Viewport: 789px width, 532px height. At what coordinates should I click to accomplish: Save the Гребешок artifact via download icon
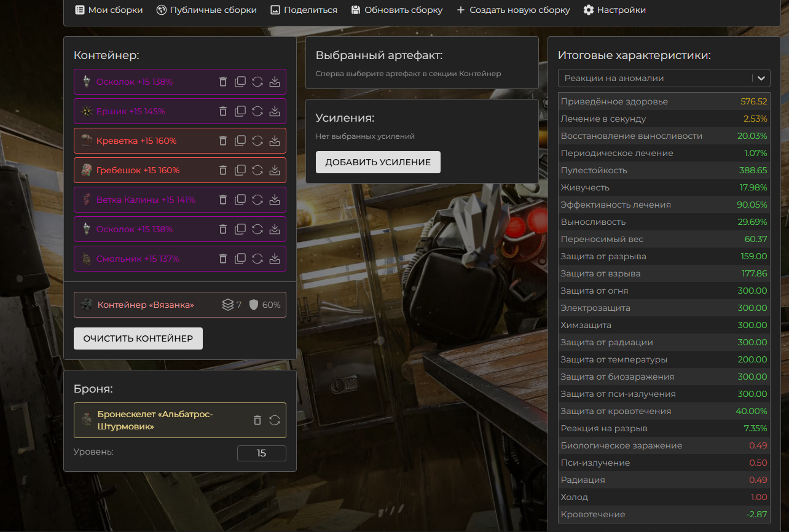[x=275, y=170]
